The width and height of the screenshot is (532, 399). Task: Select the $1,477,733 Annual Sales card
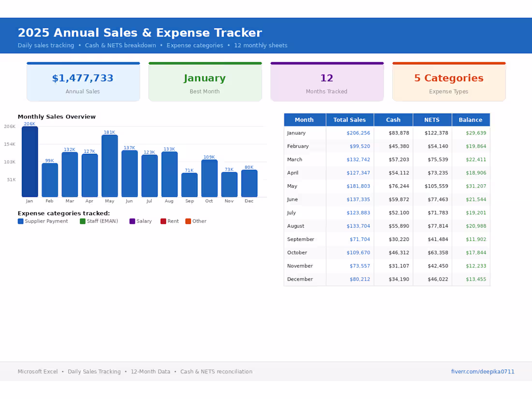point(83,82)
